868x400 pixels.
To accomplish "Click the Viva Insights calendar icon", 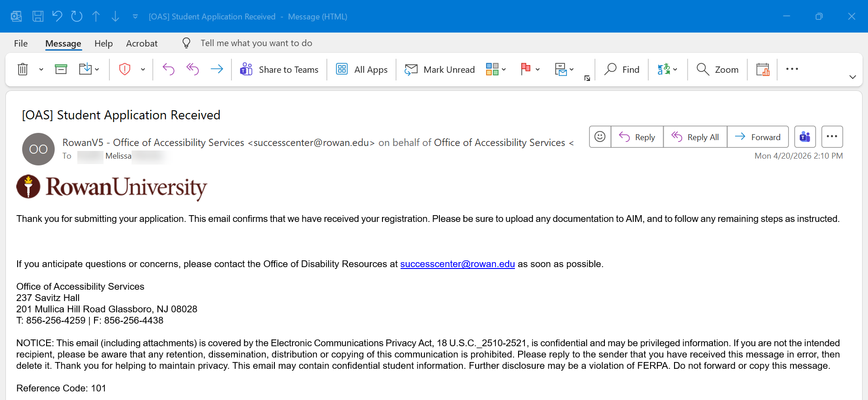I will [x=763, y=69].
